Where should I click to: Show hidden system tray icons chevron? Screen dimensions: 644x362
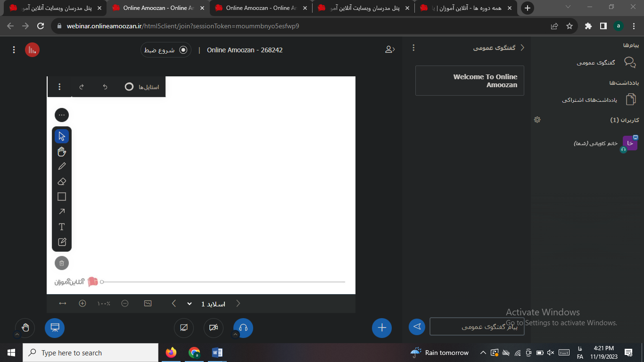[483, 353]
